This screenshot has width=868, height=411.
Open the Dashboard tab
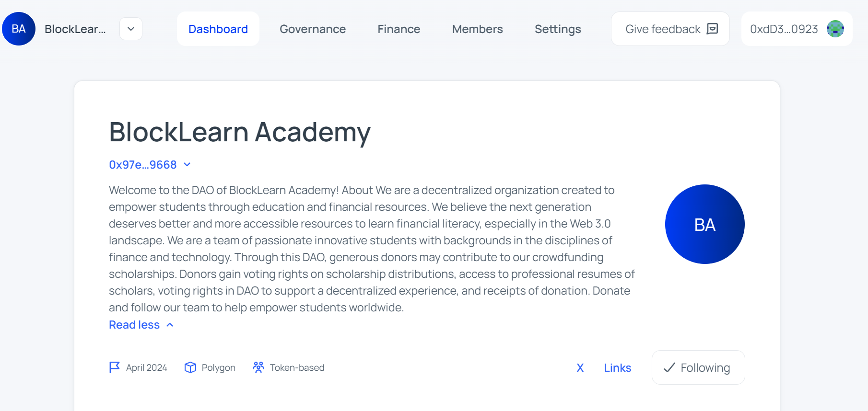pyautogui.click(x=218, y=29)
